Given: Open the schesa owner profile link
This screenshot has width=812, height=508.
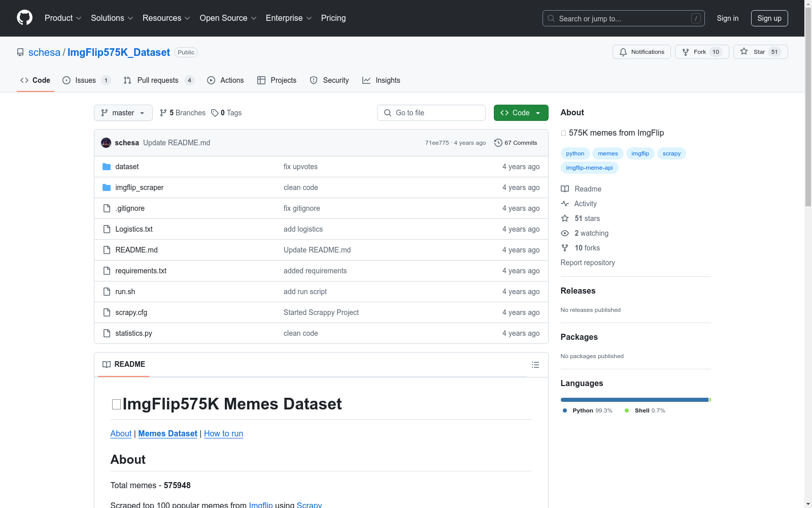Looking at the screenshot, I should point(44,52).
